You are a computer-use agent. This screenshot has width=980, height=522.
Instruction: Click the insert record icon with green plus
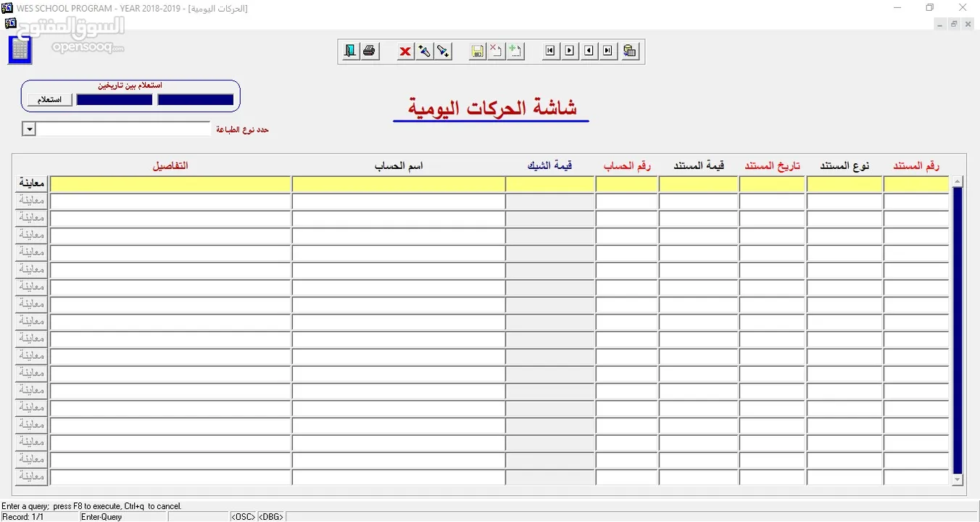click(515, 51)
